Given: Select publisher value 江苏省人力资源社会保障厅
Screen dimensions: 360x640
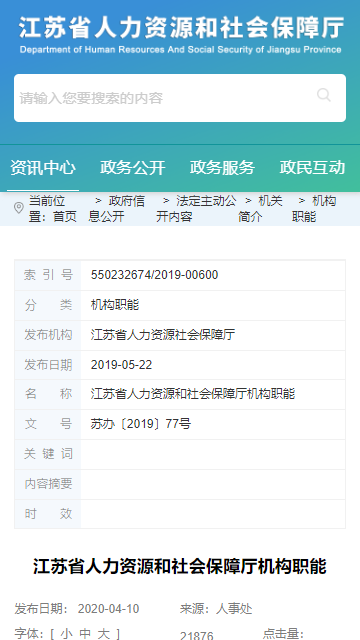Looking at the screenshot, I should [163, 335].
